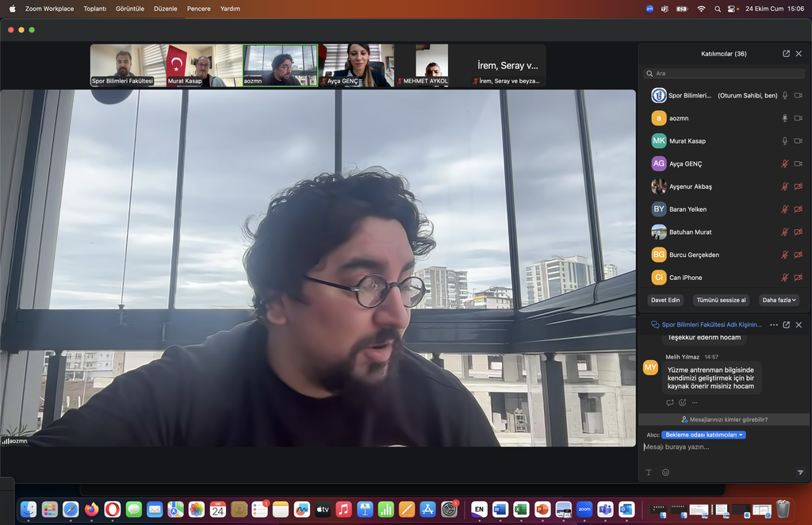Click the Tümünü sessize al button
The image size is (812, 525).
point(720,301)
